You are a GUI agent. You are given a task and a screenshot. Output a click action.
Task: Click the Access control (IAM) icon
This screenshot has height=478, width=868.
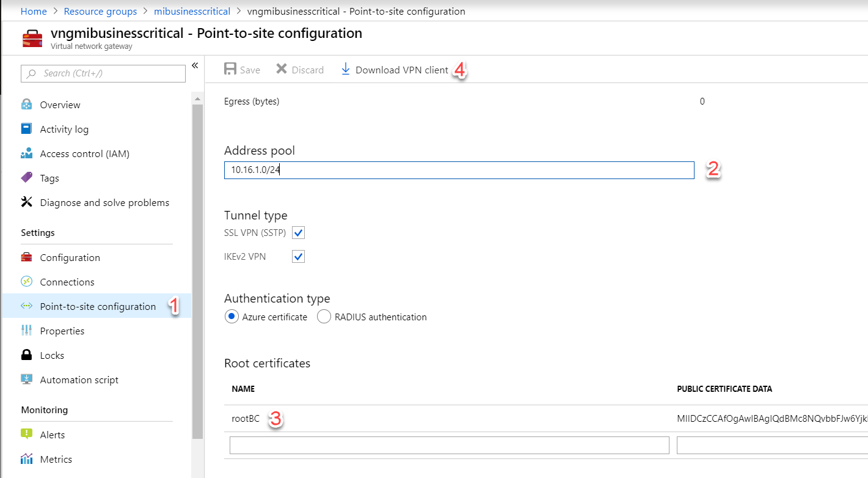pos(27,153)
